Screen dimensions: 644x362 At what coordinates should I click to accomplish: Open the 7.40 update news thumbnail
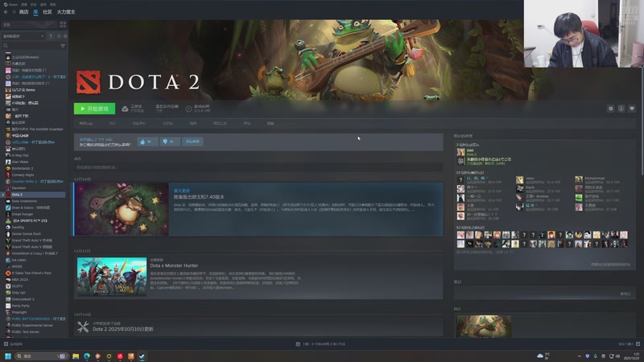click(122, 209)
